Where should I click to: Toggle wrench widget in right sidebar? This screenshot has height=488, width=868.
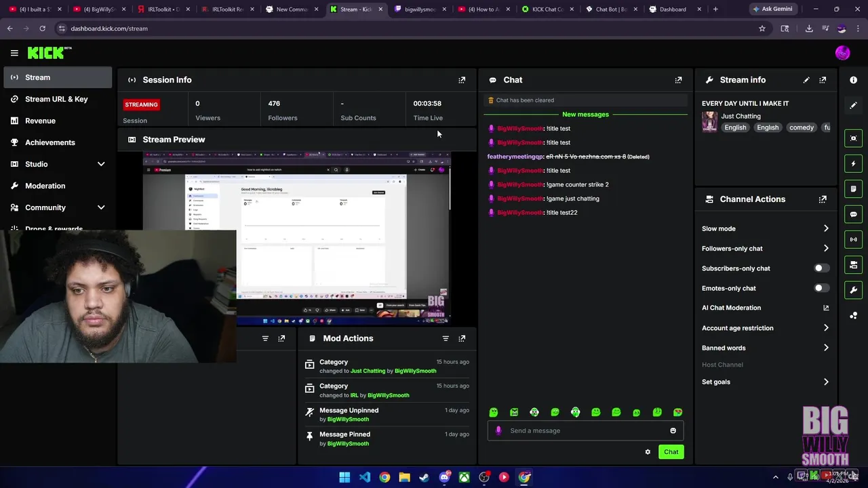click(x=854, y=290)
